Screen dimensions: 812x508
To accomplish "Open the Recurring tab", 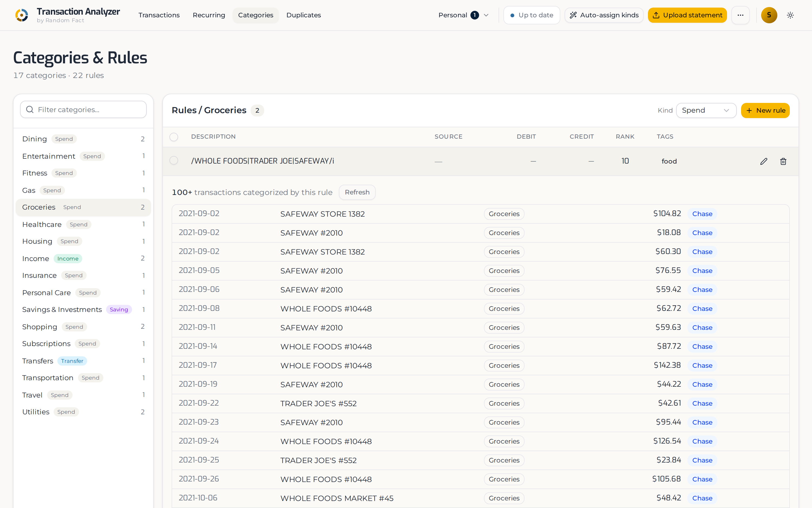I will [x=209, y=15].
